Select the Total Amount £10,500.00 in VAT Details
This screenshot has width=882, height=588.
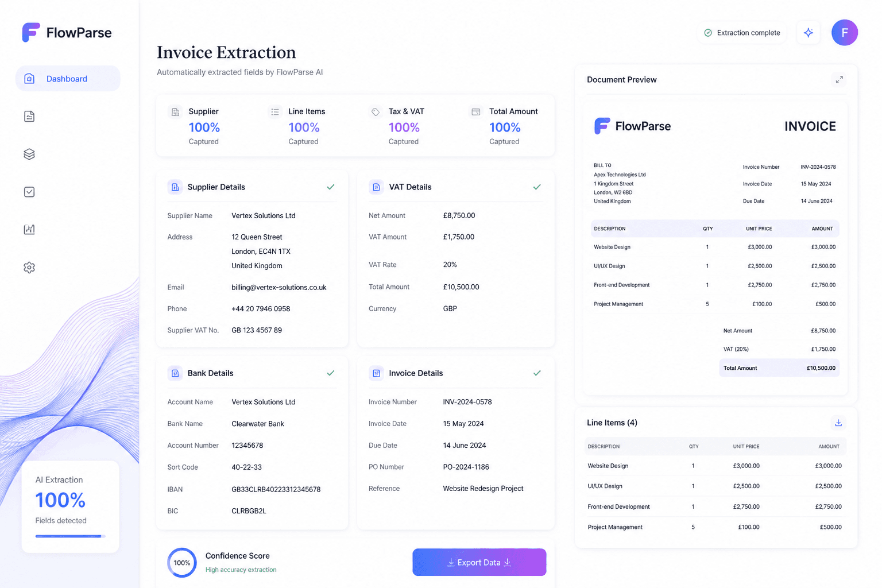[x=461, y=287]
